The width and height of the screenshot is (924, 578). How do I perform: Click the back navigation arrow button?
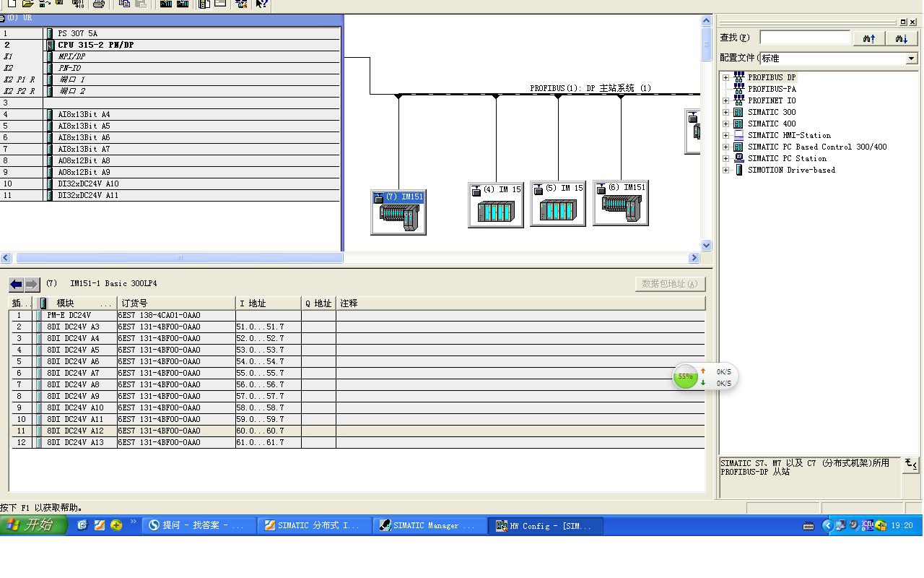(16, 284)
